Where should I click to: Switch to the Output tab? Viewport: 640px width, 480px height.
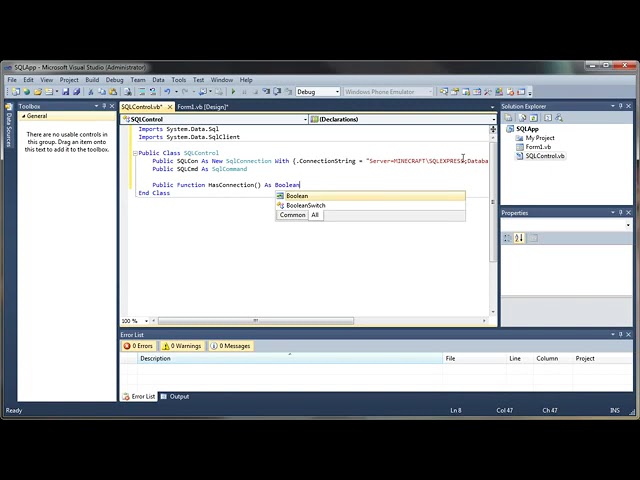click(175, 396)
